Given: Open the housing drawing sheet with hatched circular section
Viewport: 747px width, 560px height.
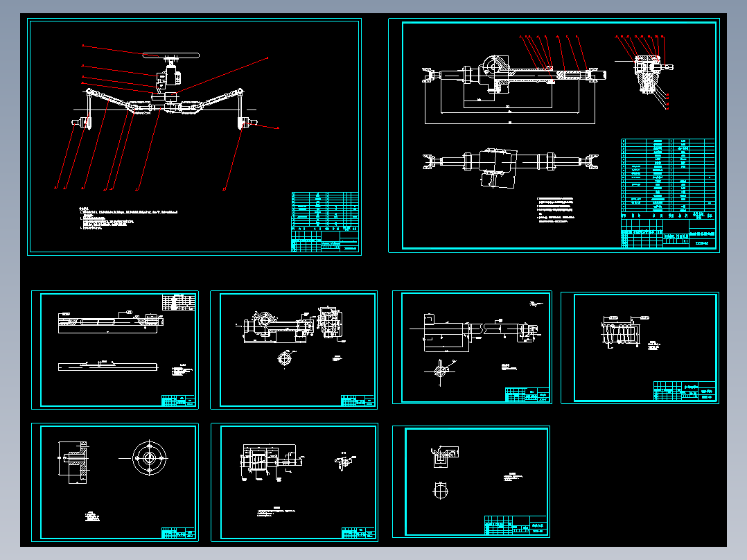Looking at the screenshot, I should coord(294,350).
